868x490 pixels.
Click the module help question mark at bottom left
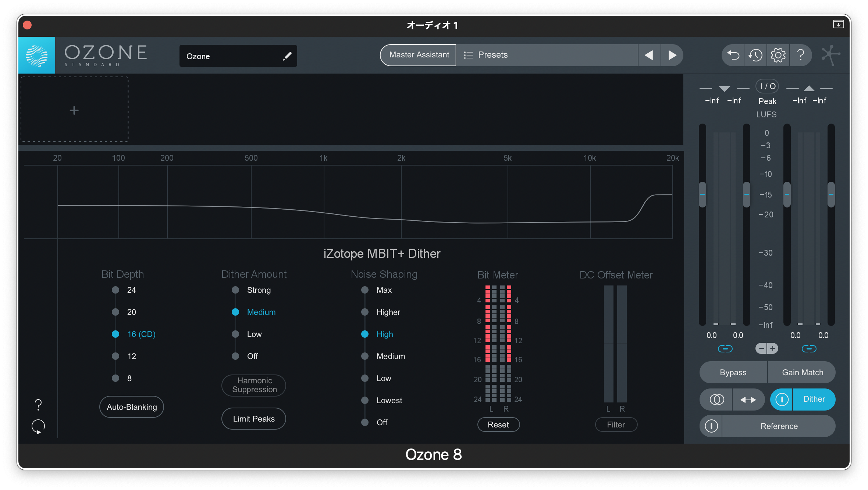tap(38, 405)
